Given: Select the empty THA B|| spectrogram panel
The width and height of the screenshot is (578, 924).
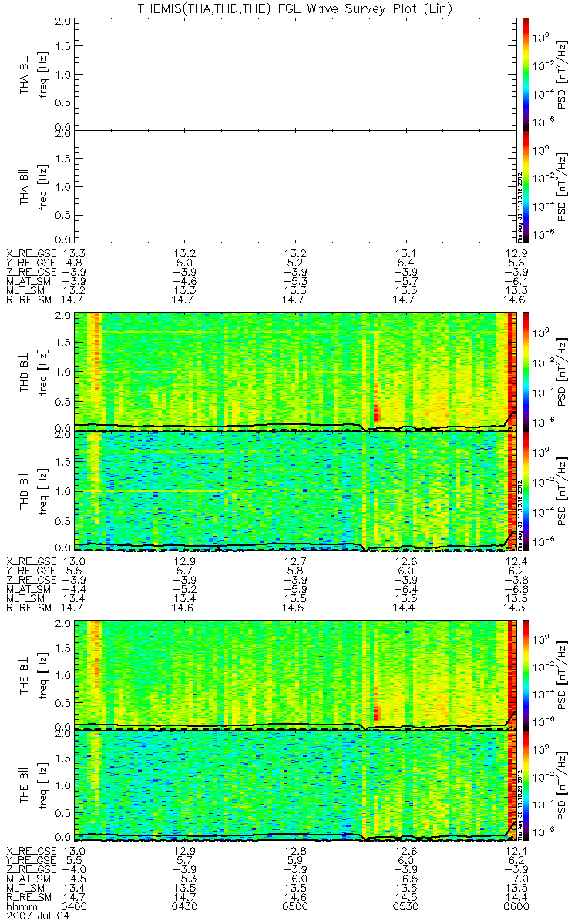Looking at the screenshot, I should click(x=296, y=186).
